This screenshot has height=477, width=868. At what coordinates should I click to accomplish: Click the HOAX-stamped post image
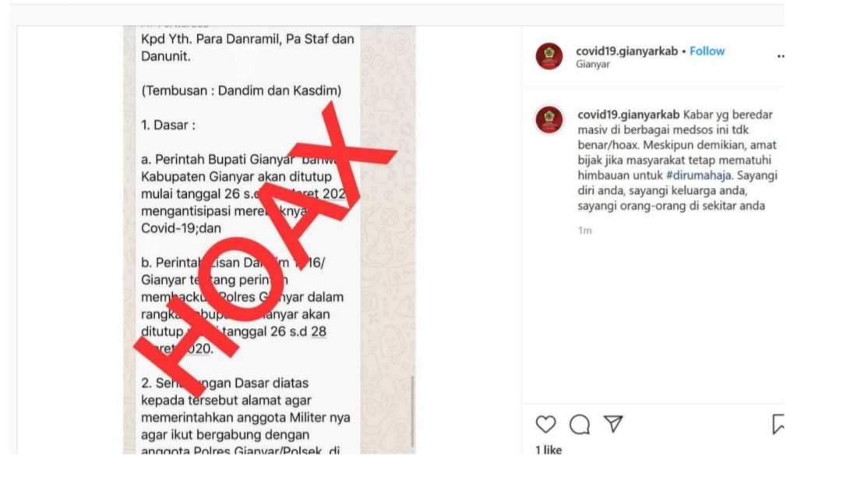point(269,240)
